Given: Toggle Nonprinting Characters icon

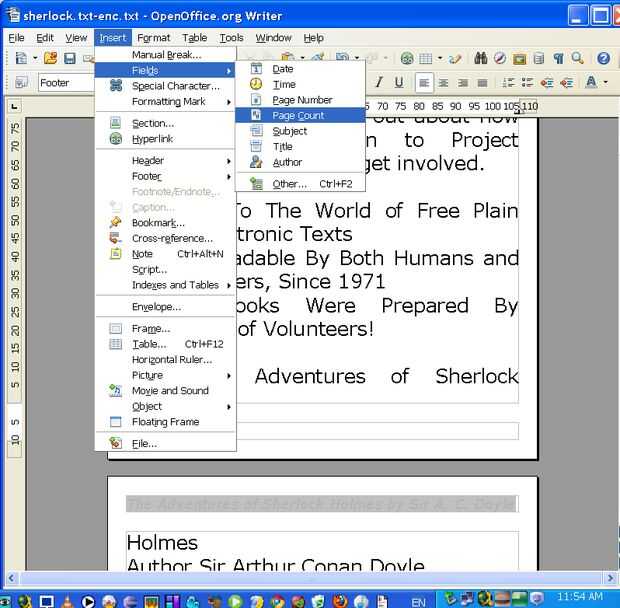Looking at the screenshot, I should 558,59.
